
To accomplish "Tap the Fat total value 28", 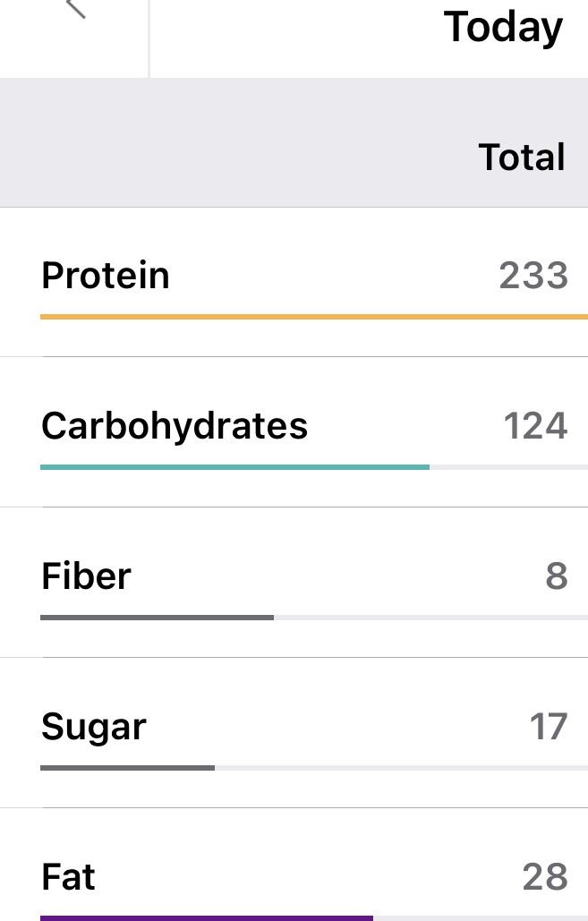I will [545, 877].
